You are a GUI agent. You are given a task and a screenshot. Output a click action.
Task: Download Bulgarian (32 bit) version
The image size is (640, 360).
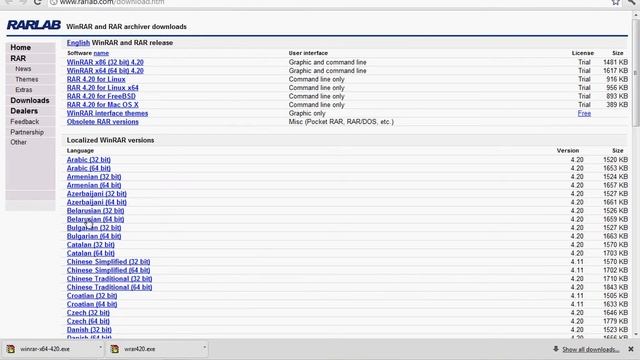coord(94,228)
